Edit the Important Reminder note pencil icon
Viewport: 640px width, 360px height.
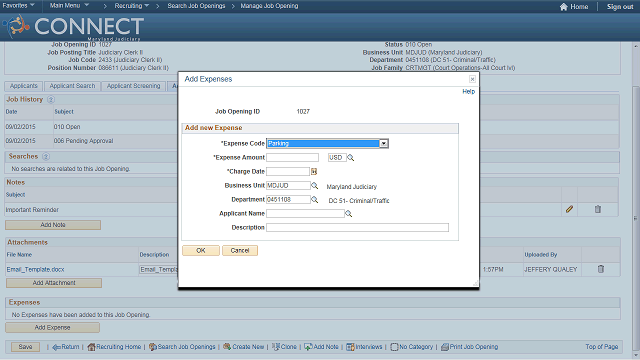(x=569, y=209)
